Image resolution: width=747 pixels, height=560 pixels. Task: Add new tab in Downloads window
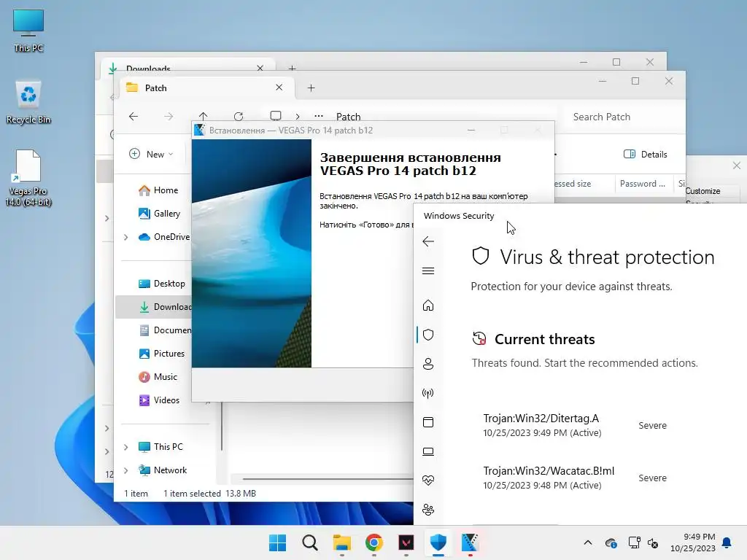292,68
